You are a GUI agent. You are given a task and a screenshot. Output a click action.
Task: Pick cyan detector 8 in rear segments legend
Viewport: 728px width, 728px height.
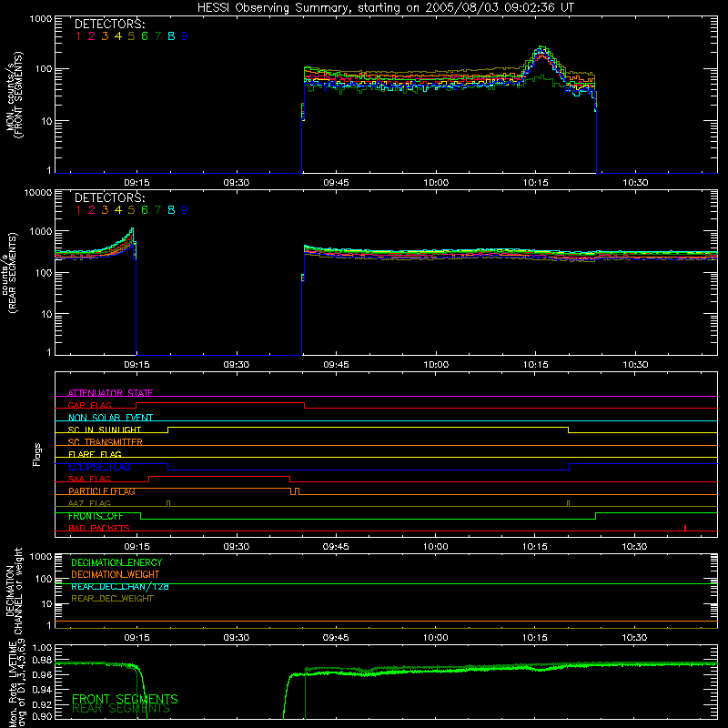[171, 210]
